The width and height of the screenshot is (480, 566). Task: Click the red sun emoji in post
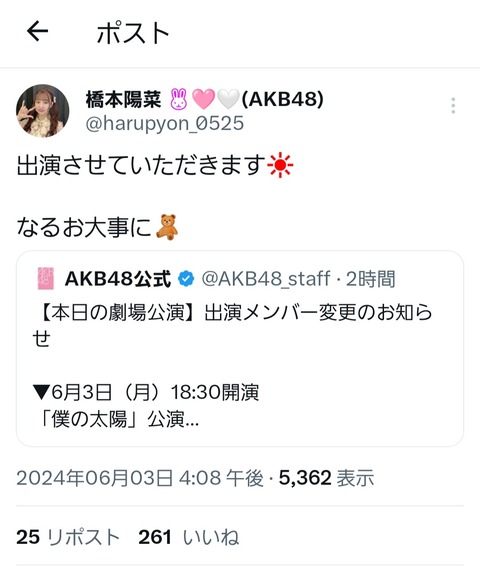[x=280, y=165]
